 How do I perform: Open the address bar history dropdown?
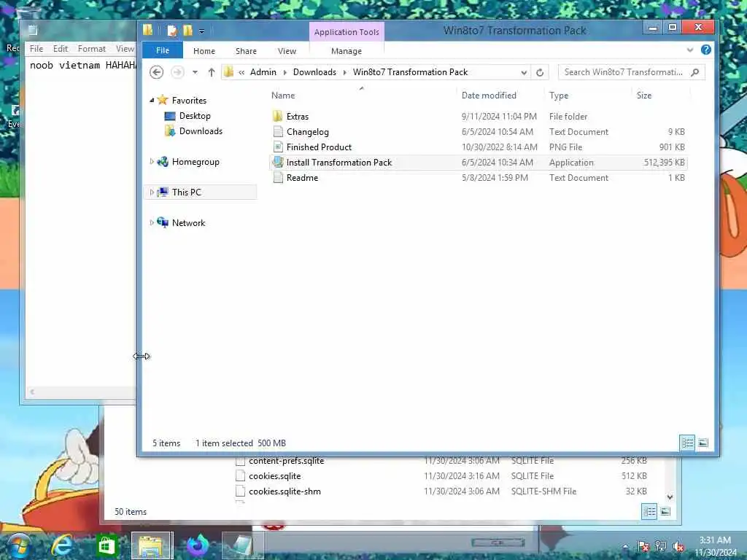(x=524, y=72)
